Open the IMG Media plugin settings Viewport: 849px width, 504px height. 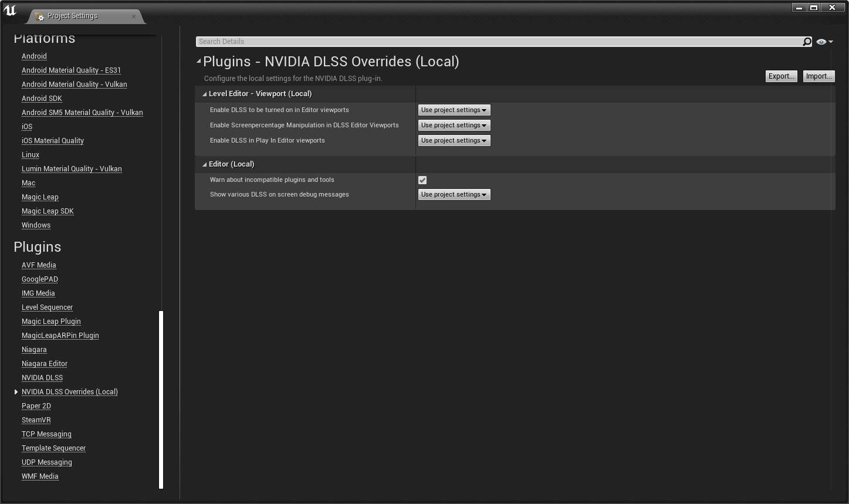[x=38, y=293]
